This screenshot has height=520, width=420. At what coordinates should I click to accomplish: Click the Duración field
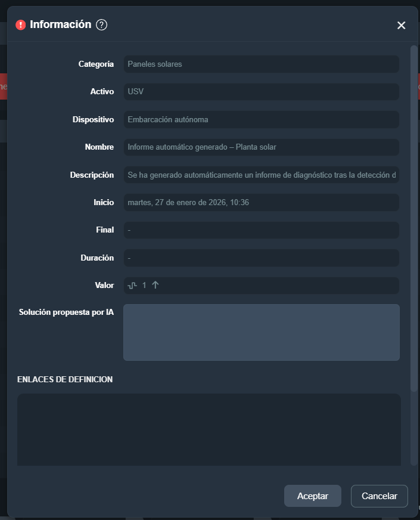262,258
